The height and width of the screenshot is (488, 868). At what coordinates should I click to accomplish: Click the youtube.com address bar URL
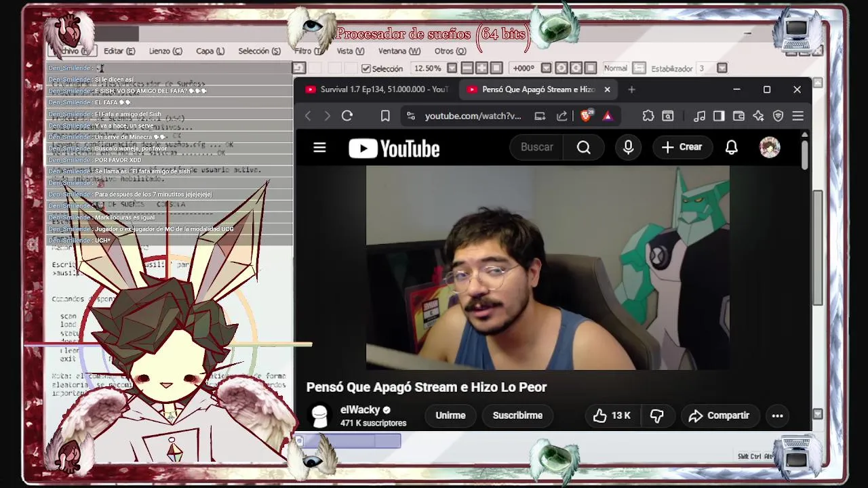click(473, 116)
